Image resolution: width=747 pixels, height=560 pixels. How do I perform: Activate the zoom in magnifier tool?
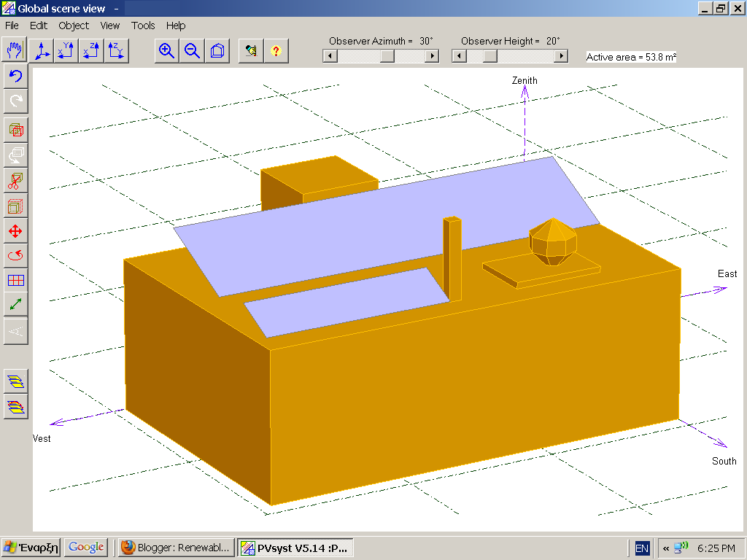[x=166, y=51]
